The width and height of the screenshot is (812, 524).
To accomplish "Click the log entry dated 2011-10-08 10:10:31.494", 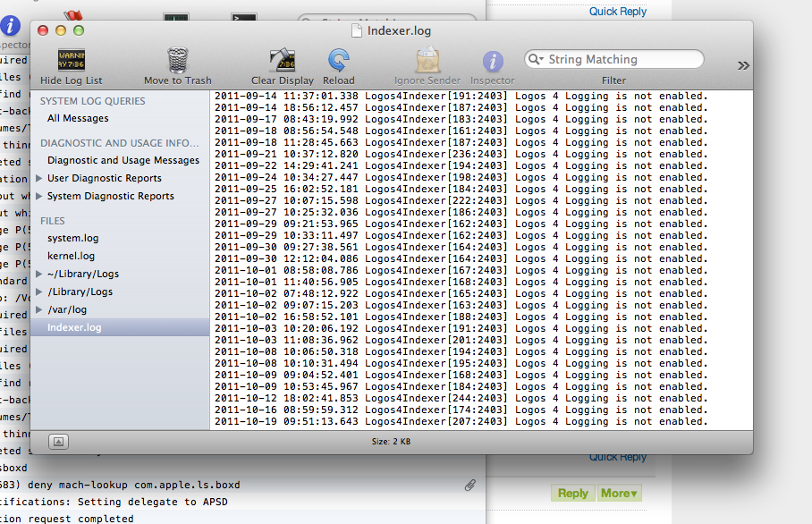I will tap(461, 363).
